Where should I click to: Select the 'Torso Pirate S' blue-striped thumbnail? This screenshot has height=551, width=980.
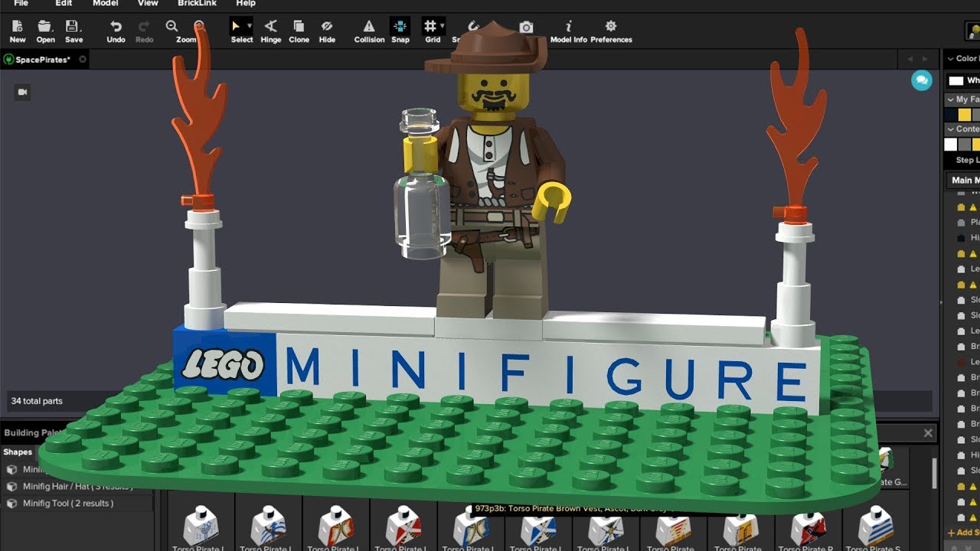[x=876, y=528]
